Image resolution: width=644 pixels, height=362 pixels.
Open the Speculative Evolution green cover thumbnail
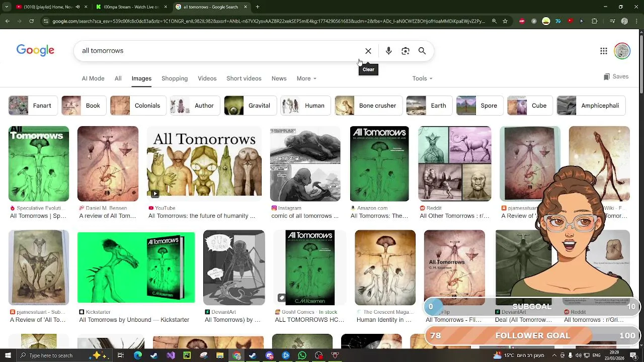(x=39, y=164)
